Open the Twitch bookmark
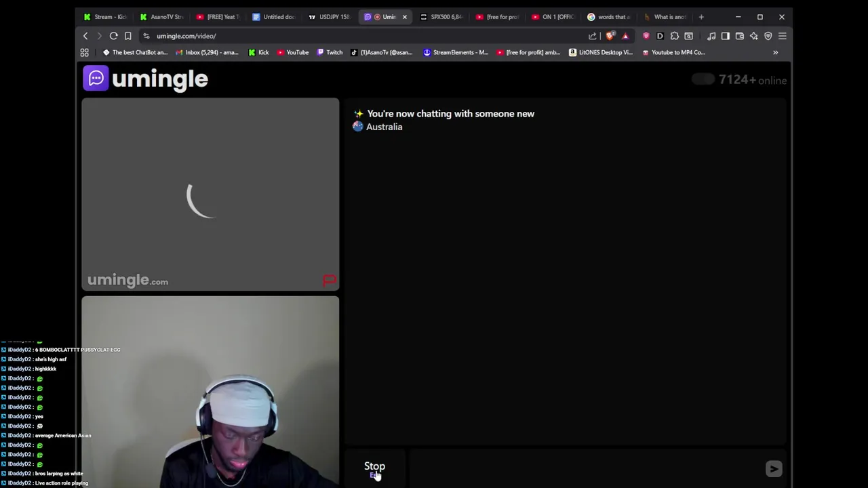868x488 pixels. coord(330,52)
